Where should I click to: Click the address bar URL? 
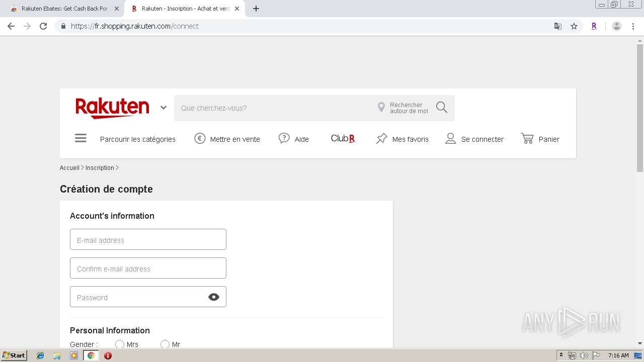click(x=135, y=26)
